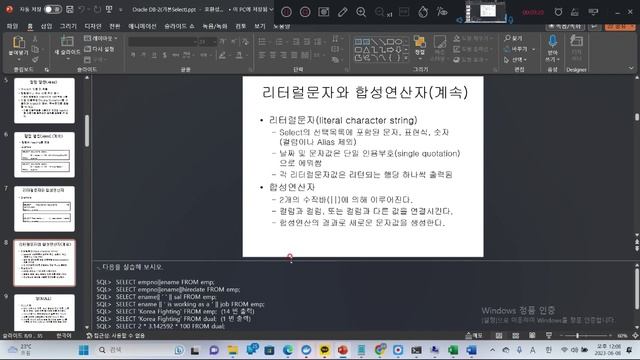Switch to the Animations (애니메이션) tab
This screenshot has width=640, height=360.
pos(142,26)
